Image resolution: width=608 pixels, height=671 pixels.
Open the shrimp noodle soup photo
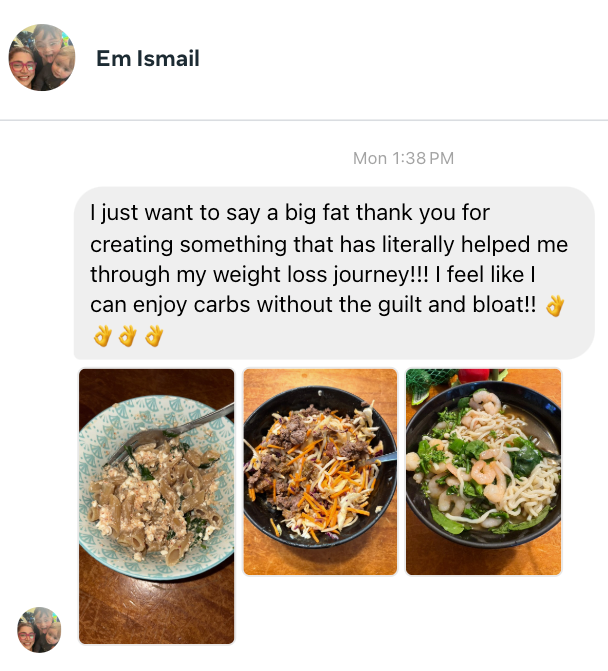[483, 472]
